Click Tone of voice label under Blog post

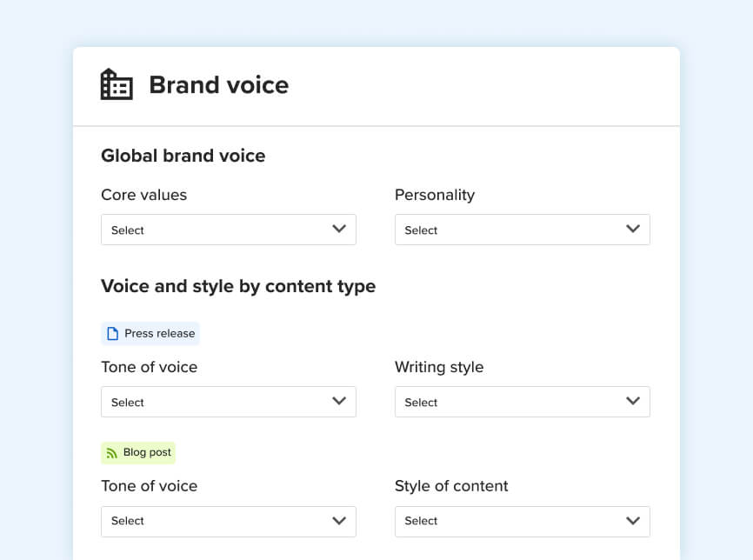point(149,485)
